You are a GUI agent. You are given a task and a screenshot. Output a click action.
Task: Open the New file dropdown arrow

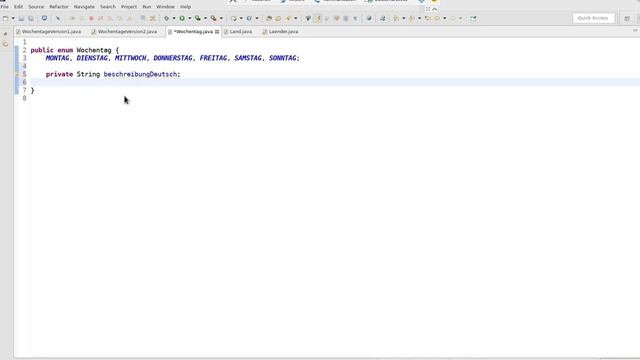click(13, 18)
